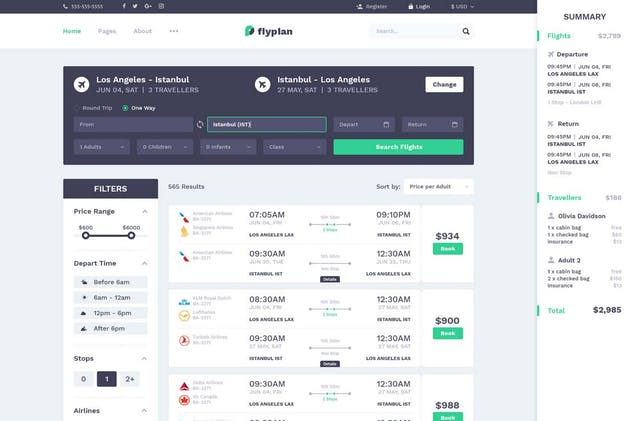632x421 pixels.
Task: Open the About menu
Action: pyautogui.click(x=143, y=31)
